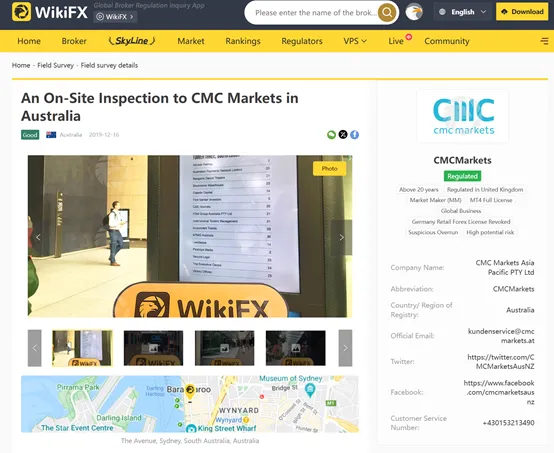Click the broker name search field
Viewport: 554px width, 453px height.
(315, 13)
